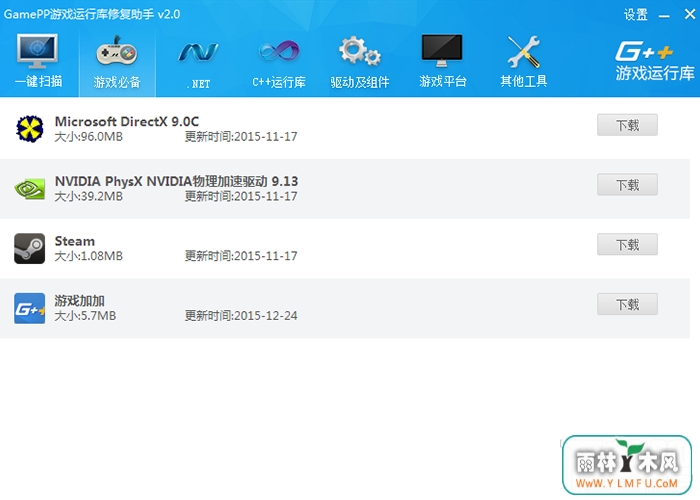Select the Steam title text
This screenshot has height=500, width=700.
75,241
